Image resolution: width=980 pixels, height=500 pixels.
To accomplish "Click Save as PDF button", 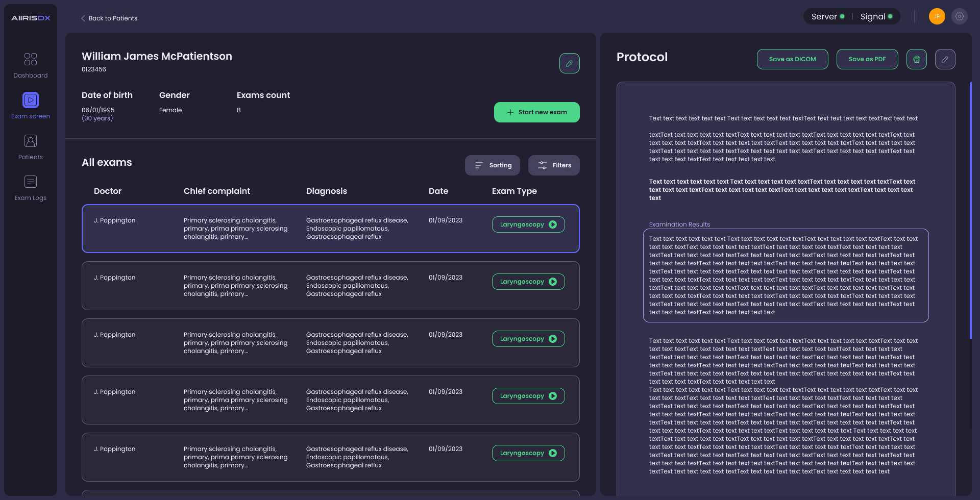I will [867, 59].
